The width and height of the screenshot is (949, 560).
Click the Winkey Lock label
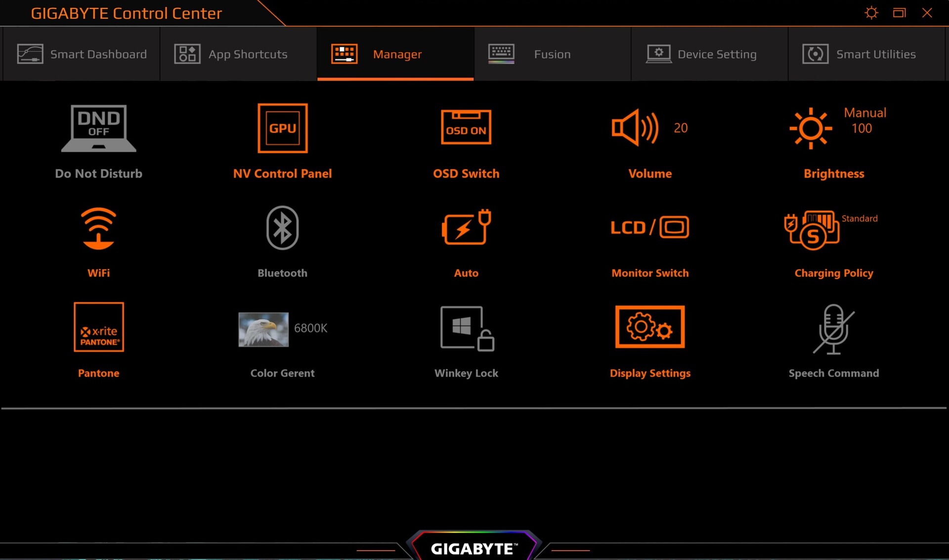[x=466, y=373]
